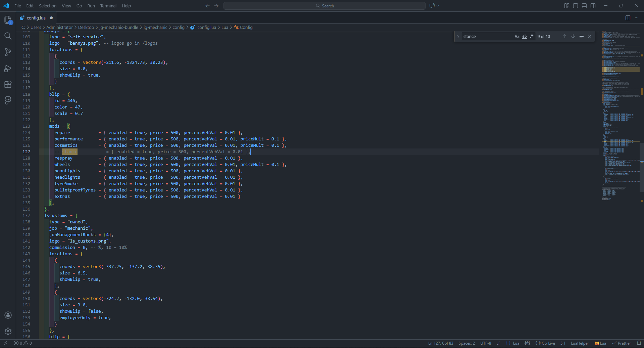This screenshot has height=348, width=644.
Task: Toggle Use Regular Expression in find widget
Action: [532, 36]
